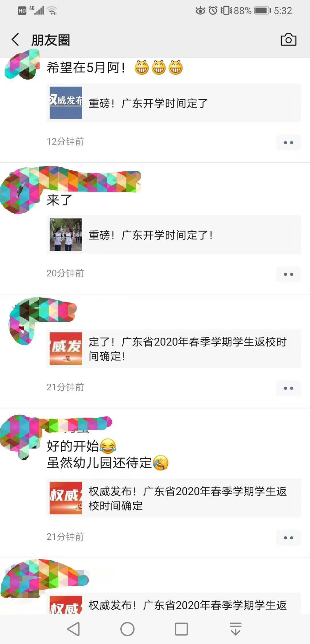Open the two-dot menu for 20分钟前 post
Screen dimensions: 310x644
tap(288, 274)
